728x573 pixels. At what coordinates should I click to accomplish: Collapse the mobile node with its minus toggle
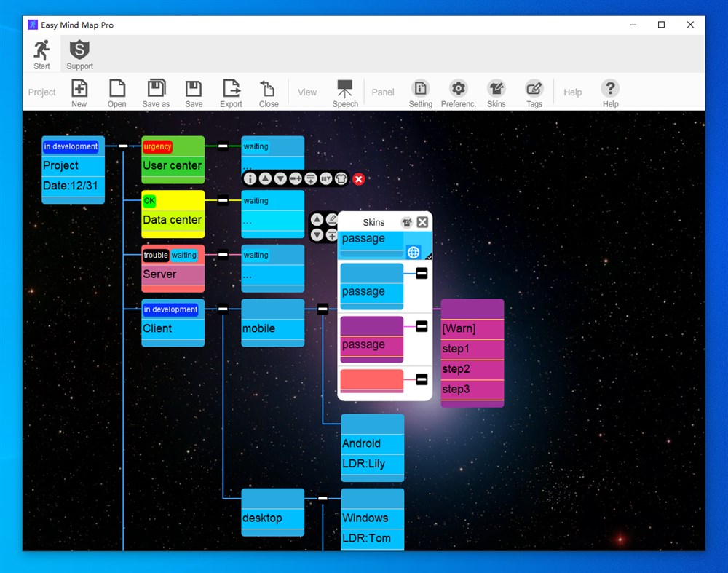(323, 308)
